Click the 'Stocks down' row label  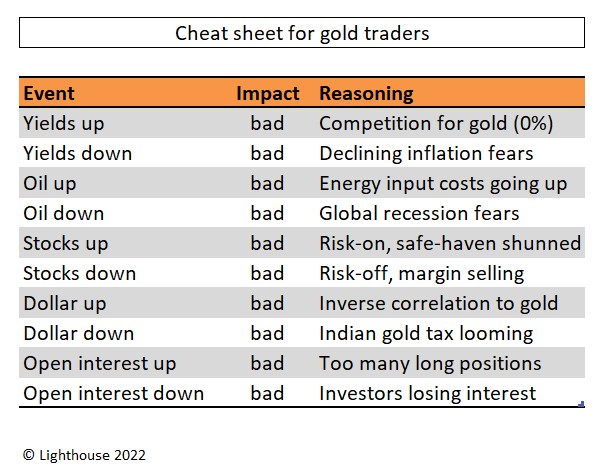point(79,274)
